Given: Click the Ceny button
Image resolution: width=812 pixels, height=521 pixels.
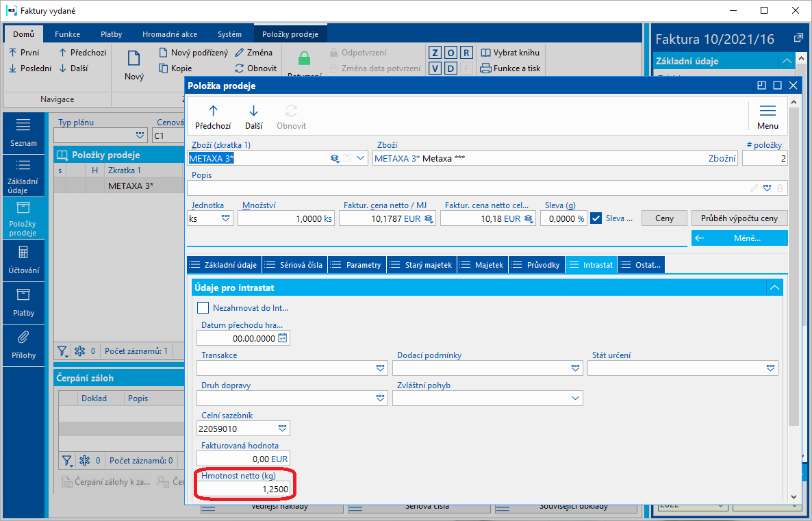Looking at the screenshot, I should (x=664, y=218).
